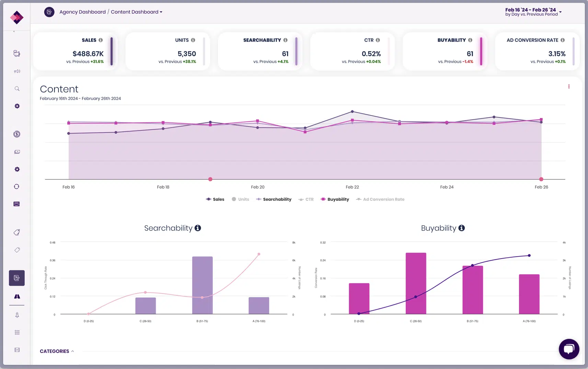588x369 pixels.
Task: Select the AD CONVERSION RATE metric card
Action: tap(537, 51)
